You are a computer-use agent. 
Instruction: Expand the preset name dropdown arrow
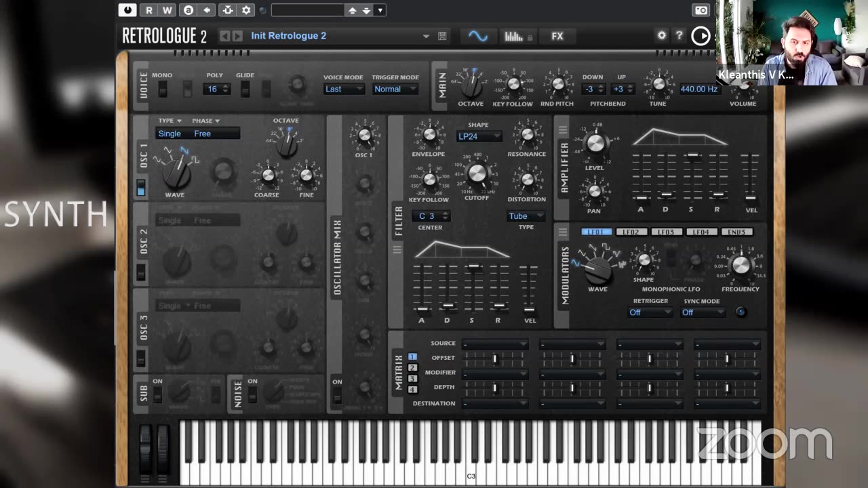pyautogui.click(x=426, y=37)
